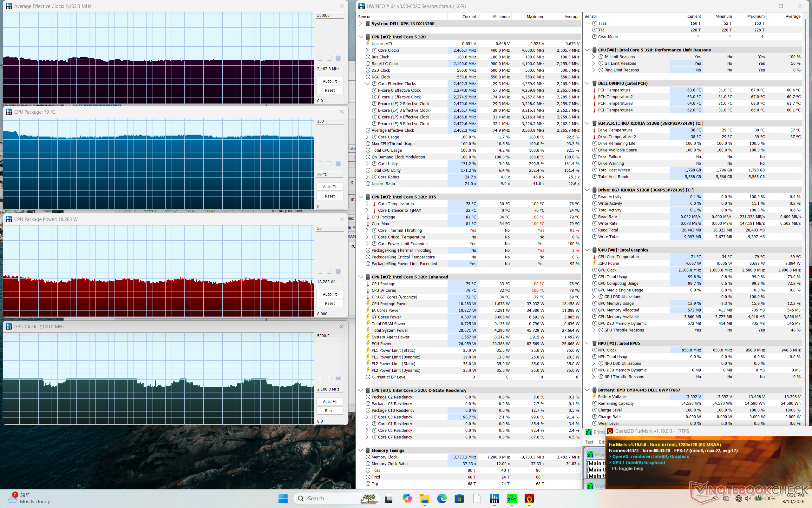Click Auto Fit in the CPU Package temperature graph
Screen dimensions: 812x508
[330, 187]
